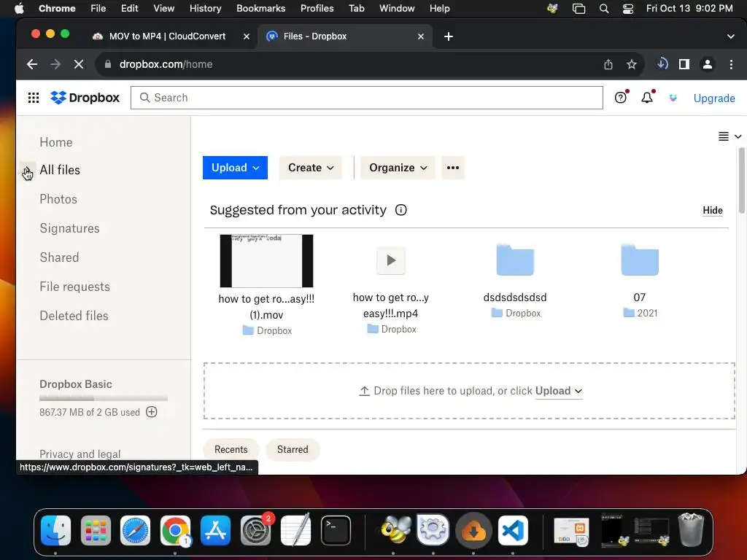The height and width of the screenshot is (560, 747).
Task: Open the help question mark icon
Action: point(621,98)
